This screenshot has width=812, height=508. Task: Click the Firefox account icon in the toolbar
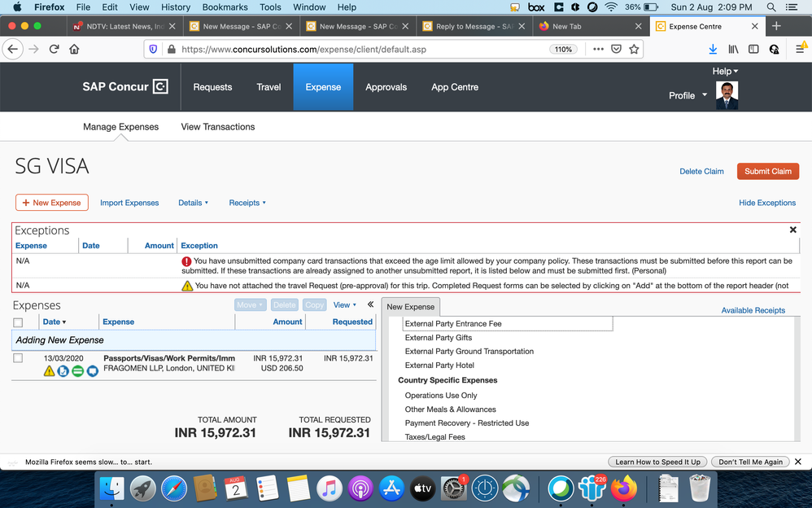point(775,49)
